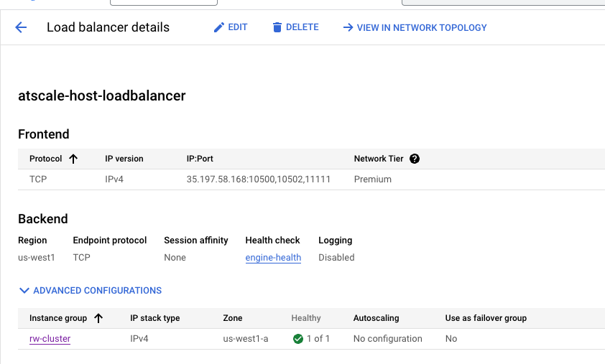Click the TCP protocol cell in Frontend
The image size is (605, 364).
[x=38, y=179]
